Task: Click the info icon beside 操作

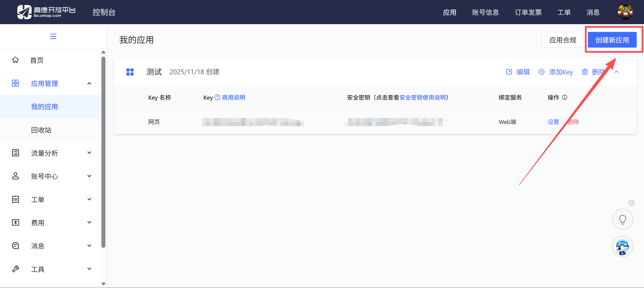Action: tap(565, 97)
